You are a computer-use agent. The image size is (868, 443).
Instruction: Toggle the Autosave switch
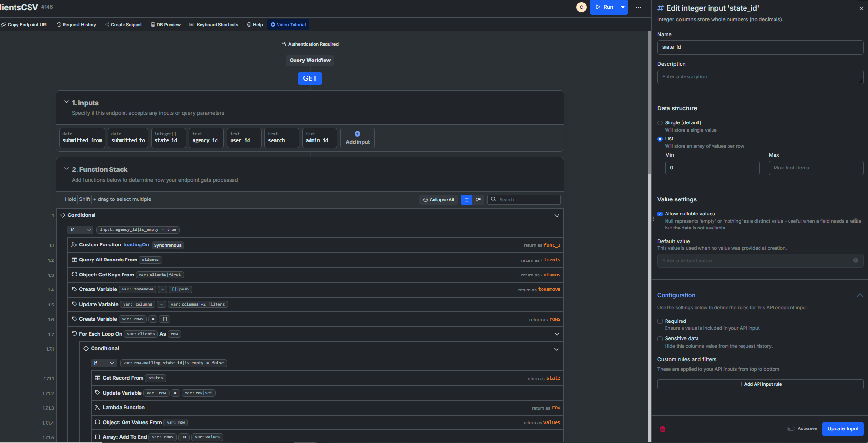pos(790,428)
